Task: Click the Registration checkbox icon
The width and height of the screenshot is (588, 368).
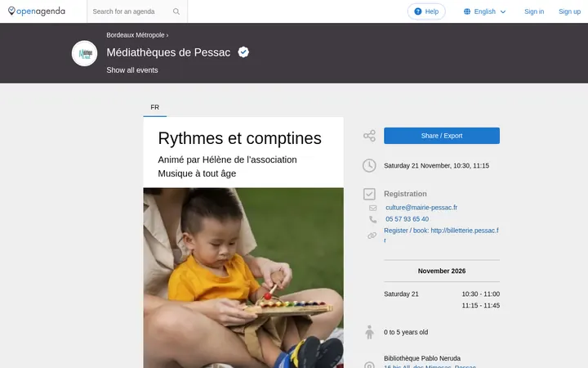Action: pos(369,194)
